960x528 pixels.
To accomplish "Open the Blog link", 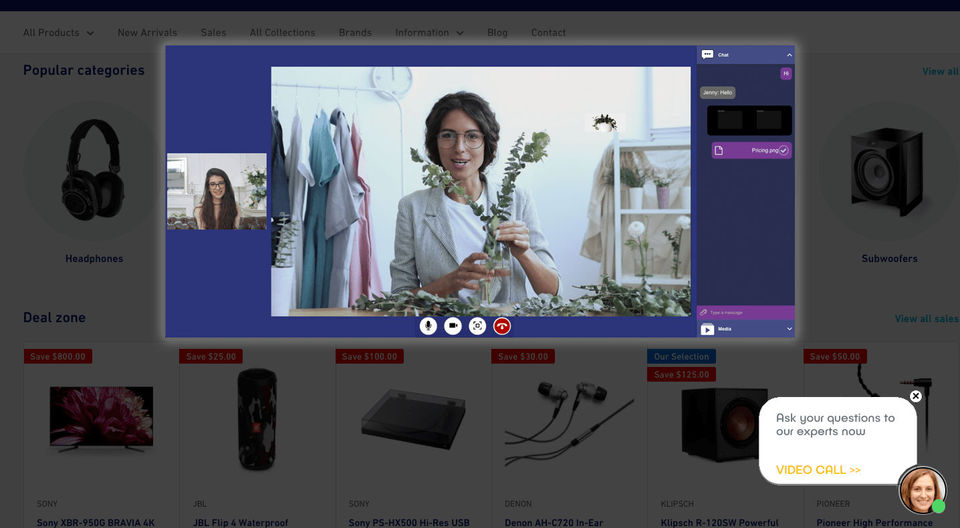I will (497, 32).
